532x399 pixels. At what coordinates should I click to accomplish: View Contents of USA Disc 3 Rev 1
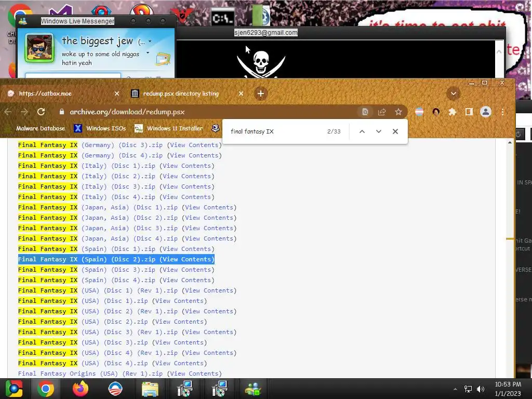click(x=209, y=332)
